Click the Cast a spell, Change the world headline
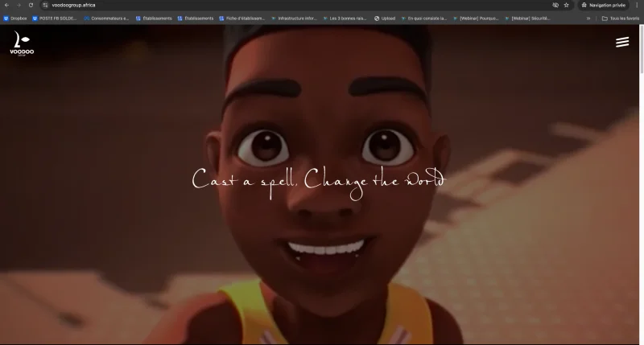The width and height of the screenshot is (644, 345). (x=318, y=179)
